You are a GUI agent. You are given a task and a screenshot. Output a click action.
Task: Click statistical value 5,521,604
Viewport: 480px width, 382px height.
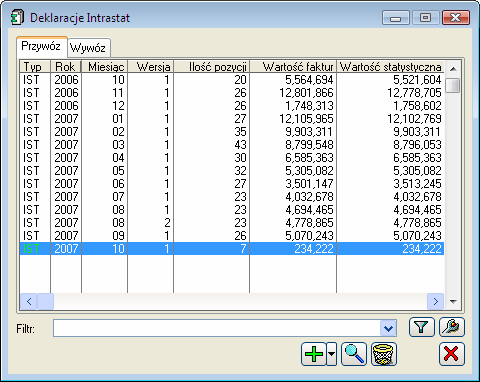coord(417,80)
